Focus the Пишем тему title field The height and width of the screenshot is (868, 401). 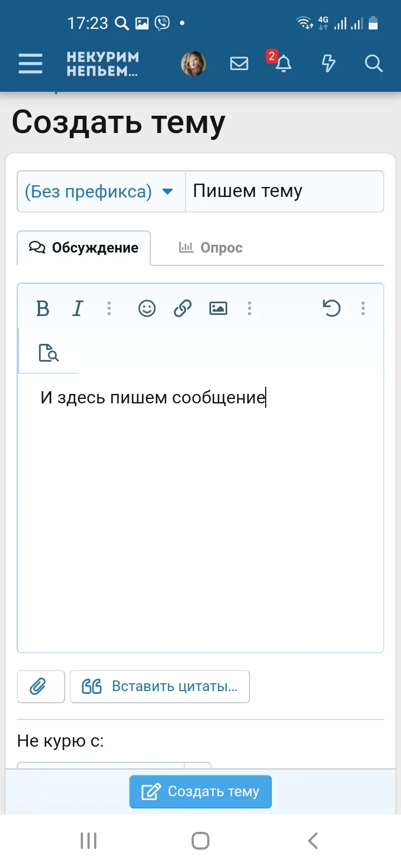pos(284,191)
